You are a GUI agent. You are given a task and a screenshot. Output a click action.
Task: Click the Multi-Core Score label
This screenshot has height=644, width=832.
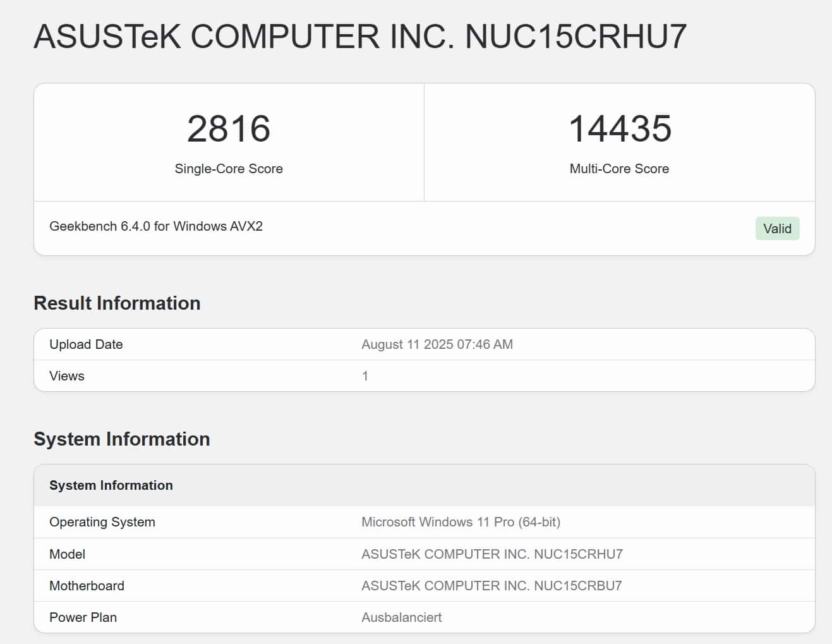click(x=619, y=169)
